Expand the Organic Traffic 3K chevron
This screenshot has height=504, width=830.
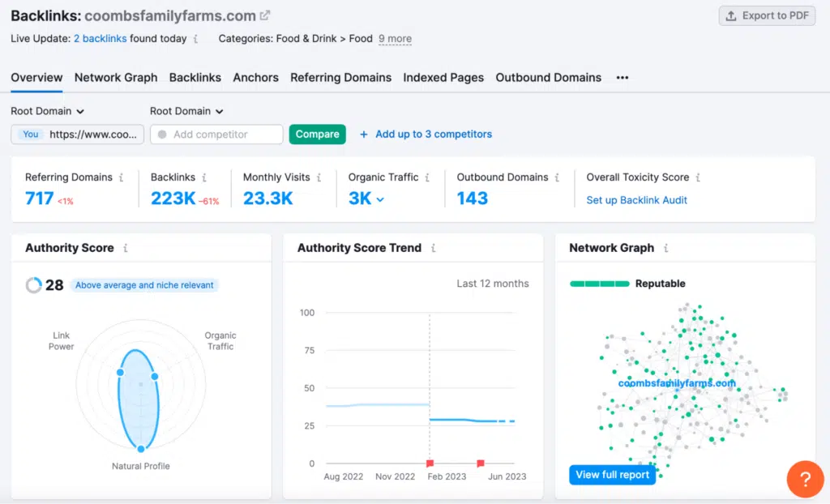381,198
